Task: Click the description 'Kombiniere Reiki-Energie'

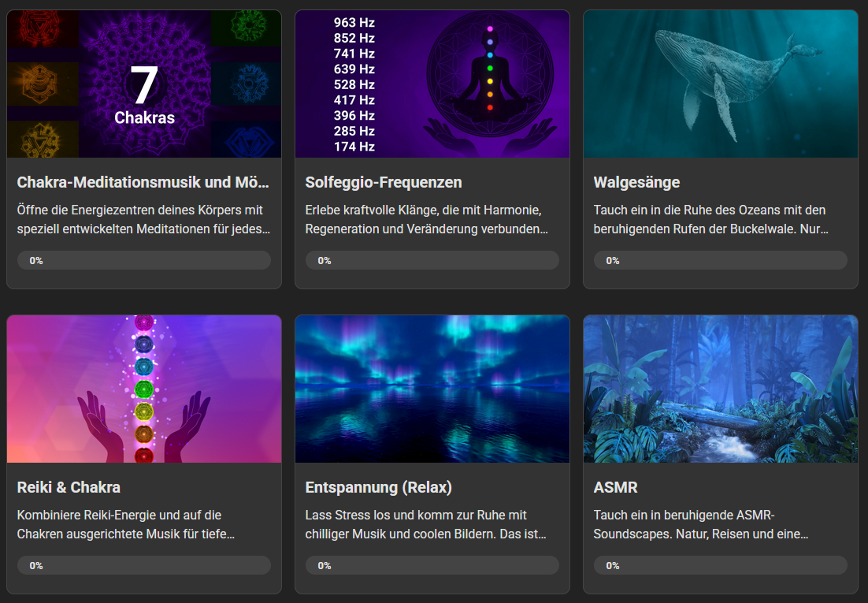Action: pos(126,524)
